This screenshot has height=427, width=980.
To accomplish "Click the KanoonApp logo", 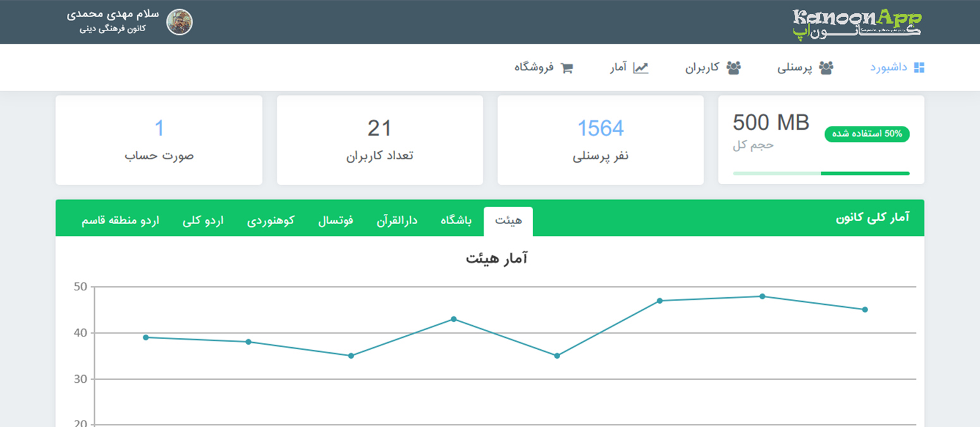I will point(858,21).
